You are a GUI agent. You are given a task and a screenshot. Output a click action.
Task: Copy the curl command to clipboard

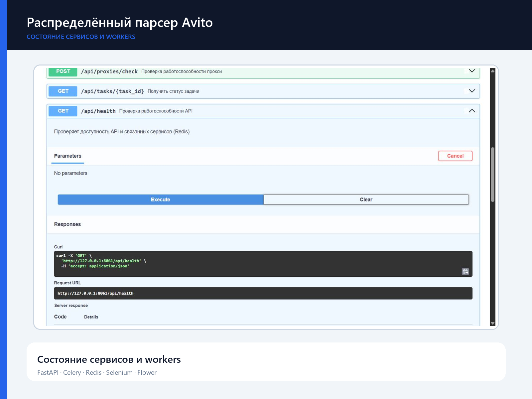465,272
